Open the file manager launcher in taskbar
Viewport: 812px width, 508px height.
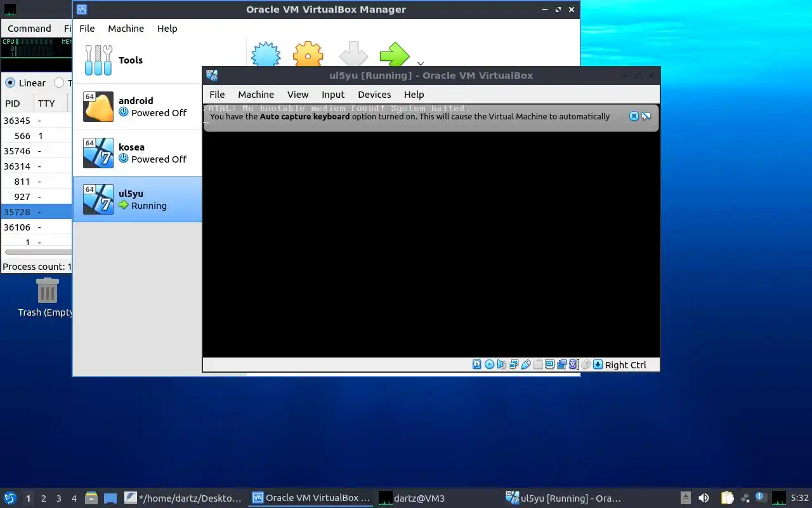coord(91,498)
